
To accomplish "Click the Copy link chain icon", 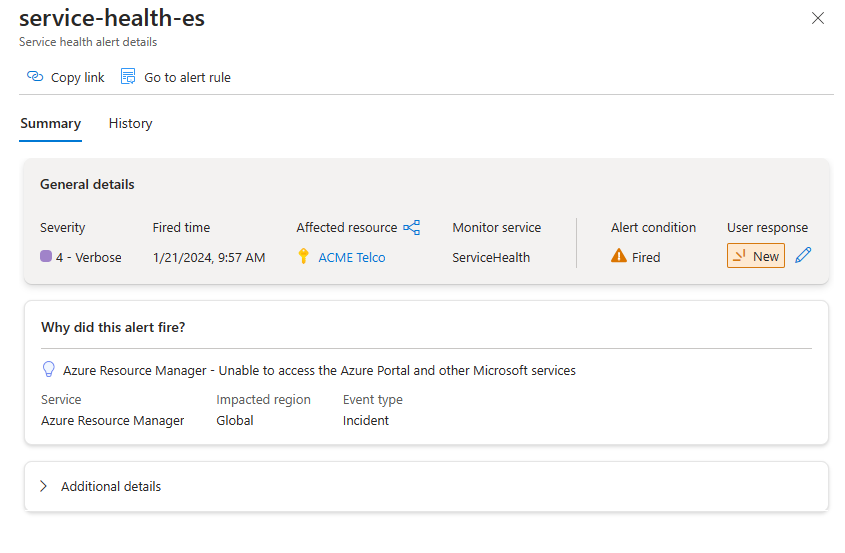I will (x=35, y=77).
